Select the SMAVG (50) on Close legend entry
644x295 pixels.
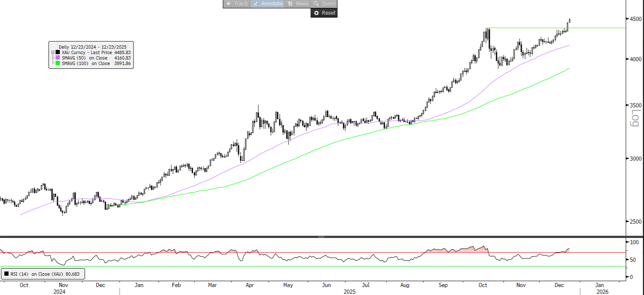click(84, 58)
